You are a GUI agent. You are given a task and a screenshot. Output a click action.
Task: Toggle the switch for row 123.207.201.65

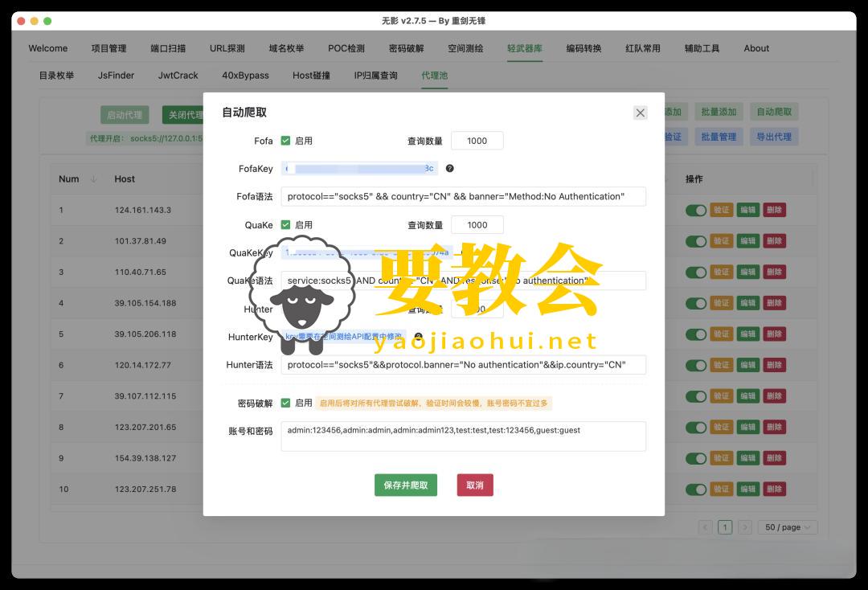pos(696,428)
